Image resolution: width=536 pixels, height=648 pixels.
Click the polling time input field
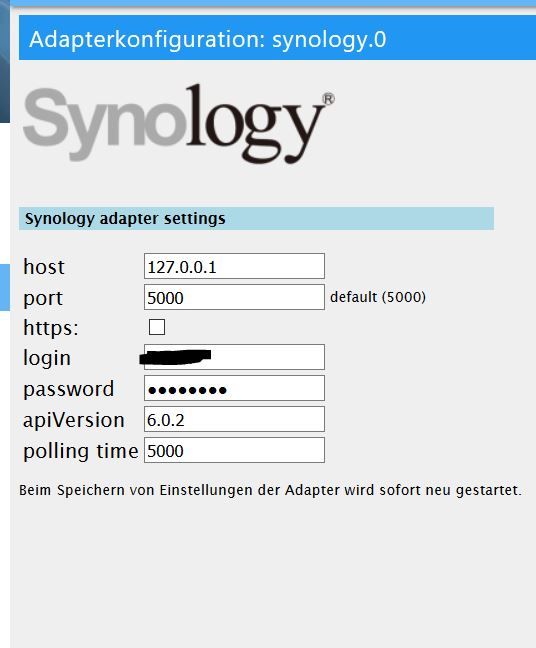pos(234,450)
